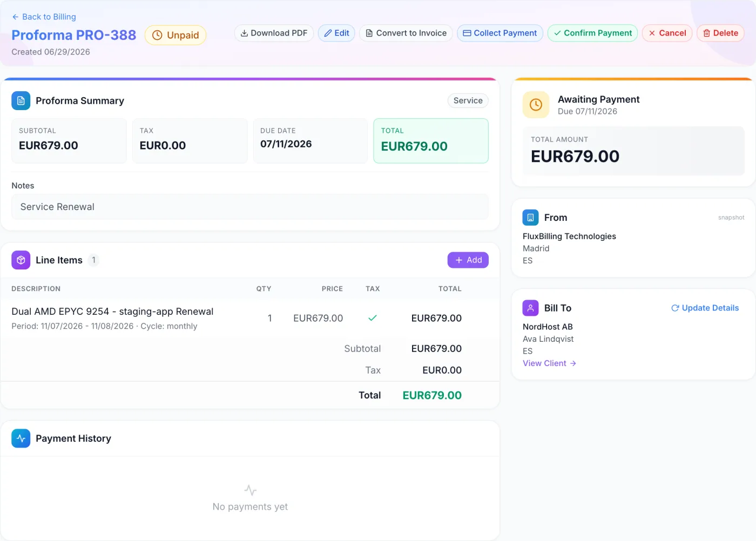Screen dimensions: 756x541
Task: Click the TOTAL AMOUNT EUR679.00 value
Action: click(x=575, y=157)
